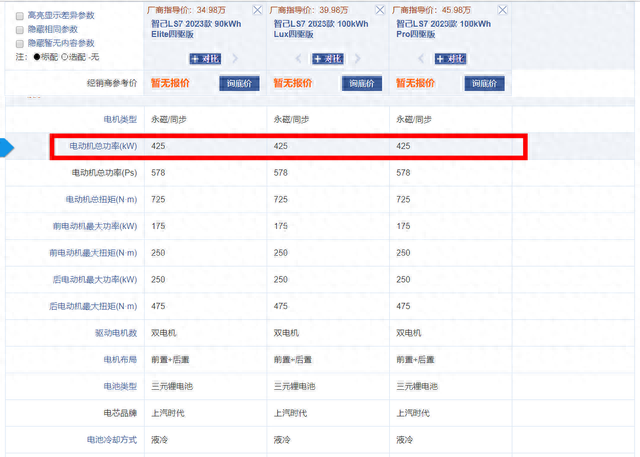Click the 经销商参考价 row label
Image resolution: width=640 pixels, height=457 pixels.
112,83
